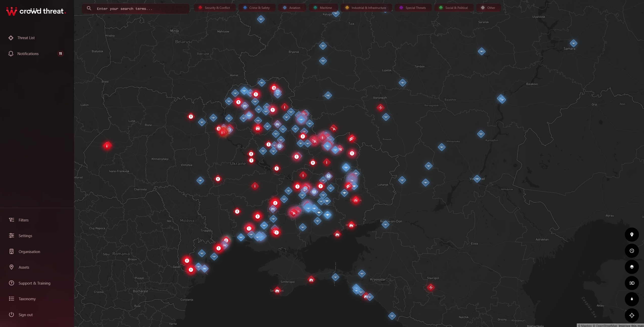644x327 pixels.
Task: Click the crowd threat logo
Action: [x=36, y=11]
